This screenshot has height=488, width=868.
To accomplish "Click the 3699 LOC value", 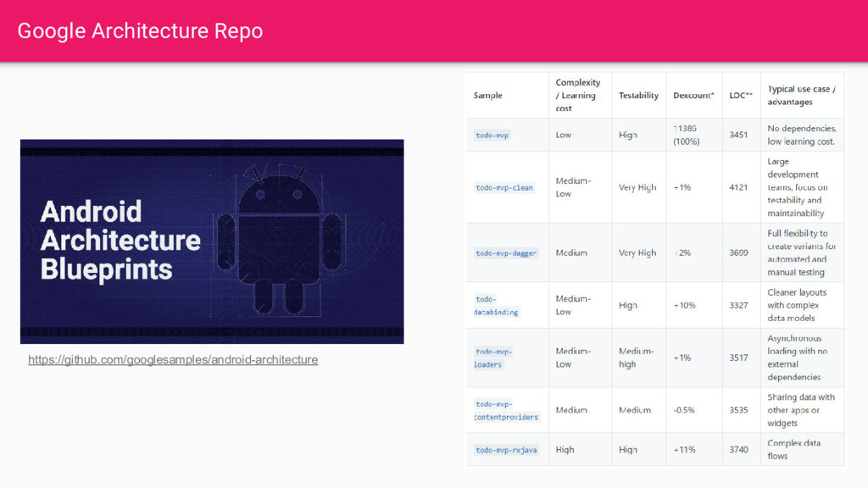I will (x=738, y=252).
